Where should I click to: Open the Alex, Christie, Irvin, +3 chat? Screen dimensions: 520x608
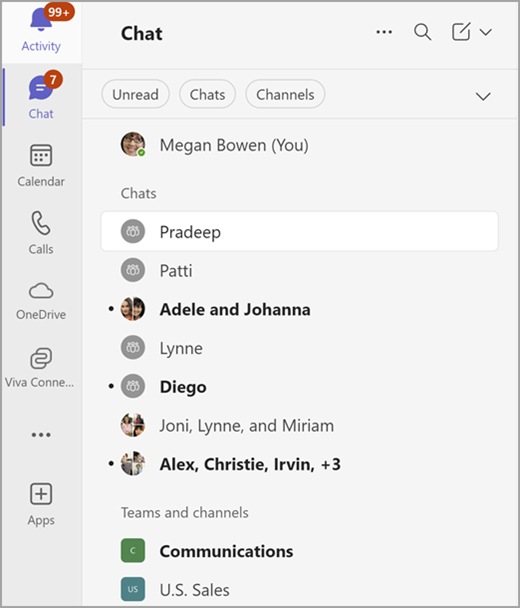tap(299, 464)
